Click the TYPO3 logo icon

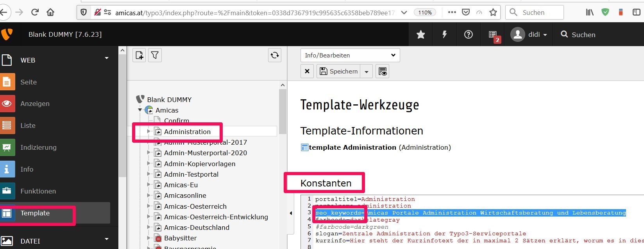tap(7, 34)
